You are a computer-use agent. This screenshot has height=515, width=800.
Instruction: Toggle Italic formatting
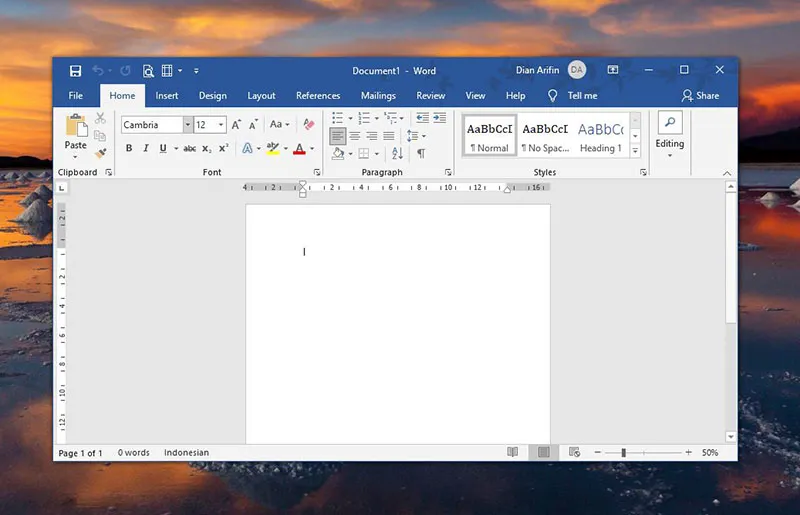click(x=146, y=149)
